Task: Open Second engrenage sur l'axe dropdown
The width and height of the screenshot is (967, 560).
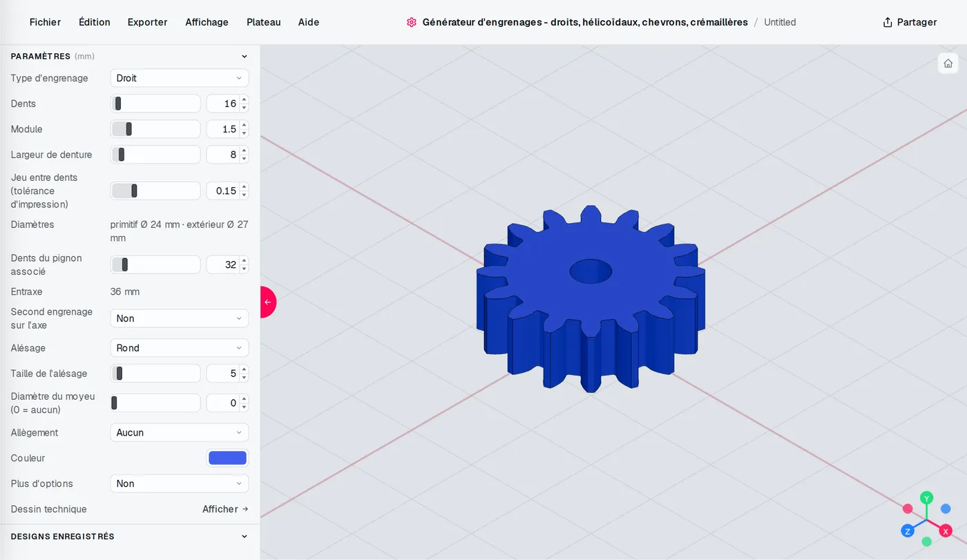Action: tap(180, 318)
